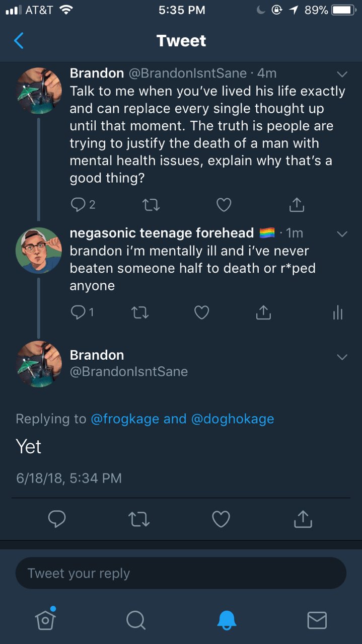Like Brandon's first tweet about mental health
Viewport: 362px width, 644px height.
(224, 204)
